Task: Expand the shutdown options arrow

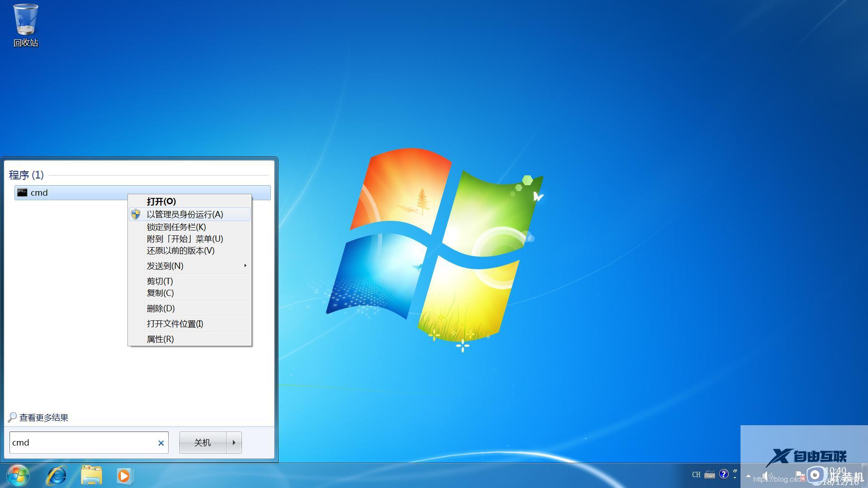Action: [234, 443]
